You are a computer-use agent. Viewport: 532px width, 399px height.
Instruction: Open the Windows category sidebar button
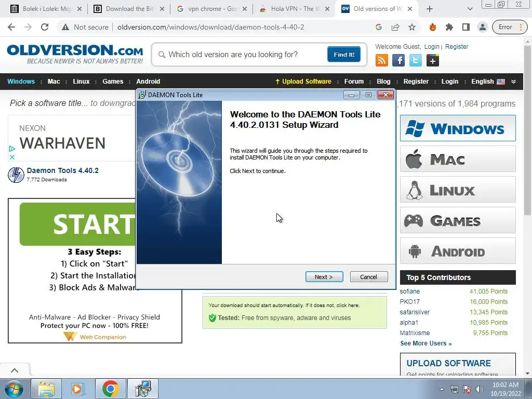tap(458, 128)
